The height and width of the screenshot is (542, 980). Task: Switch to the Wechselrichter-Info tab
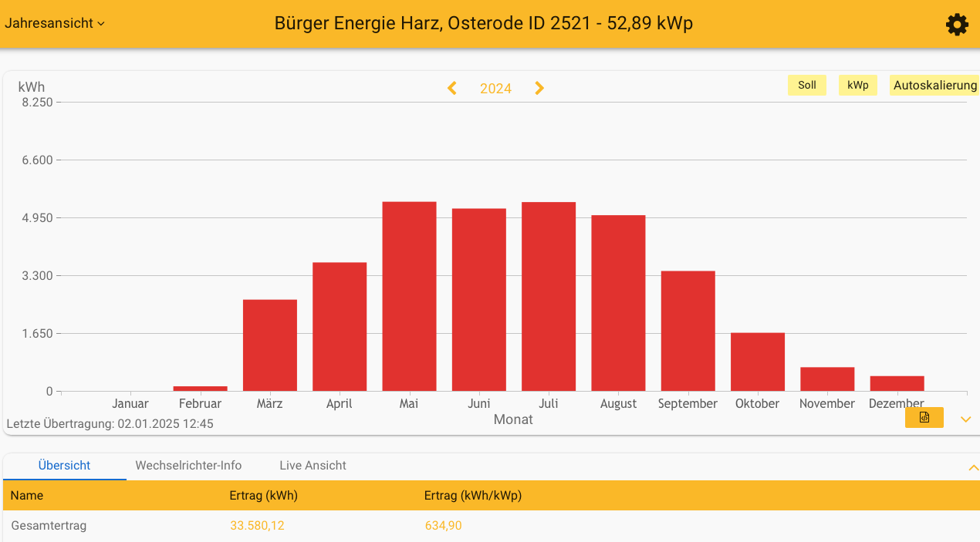click(188, 466)
